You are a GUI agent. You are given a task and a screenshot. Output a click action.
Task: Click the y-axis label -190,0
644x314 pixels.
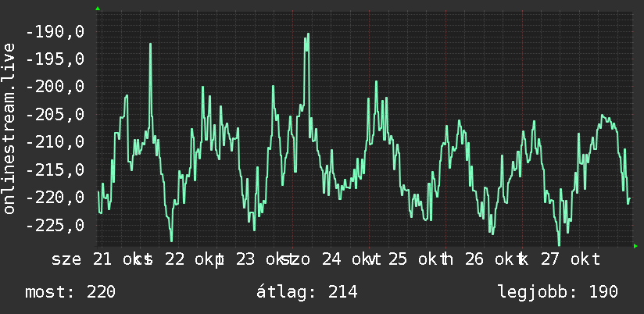point(55,31)
